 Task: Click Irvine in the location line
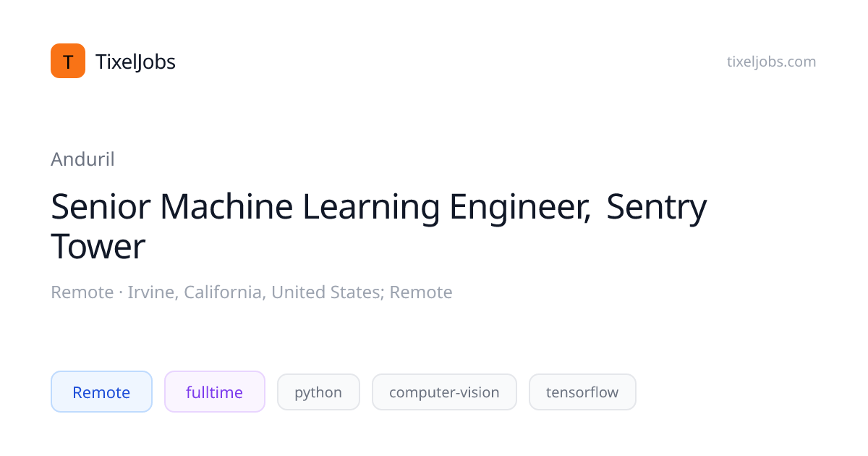point(152,292)
